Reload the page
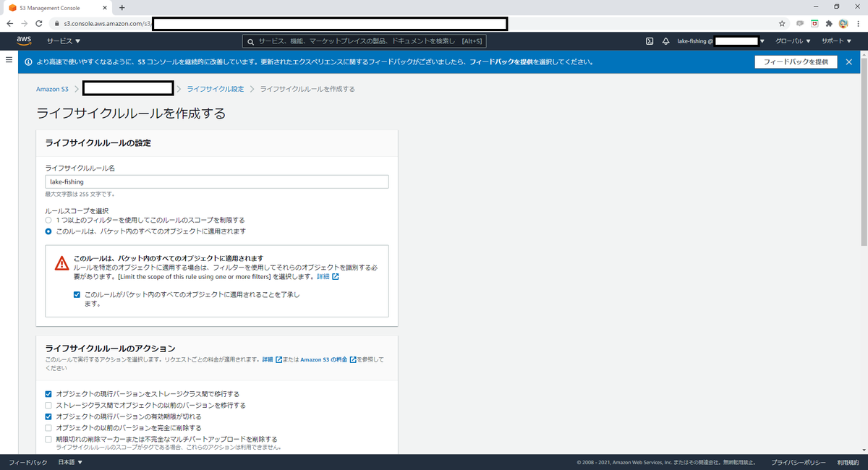Screen dimensions: 868x470 click(38, 23)
